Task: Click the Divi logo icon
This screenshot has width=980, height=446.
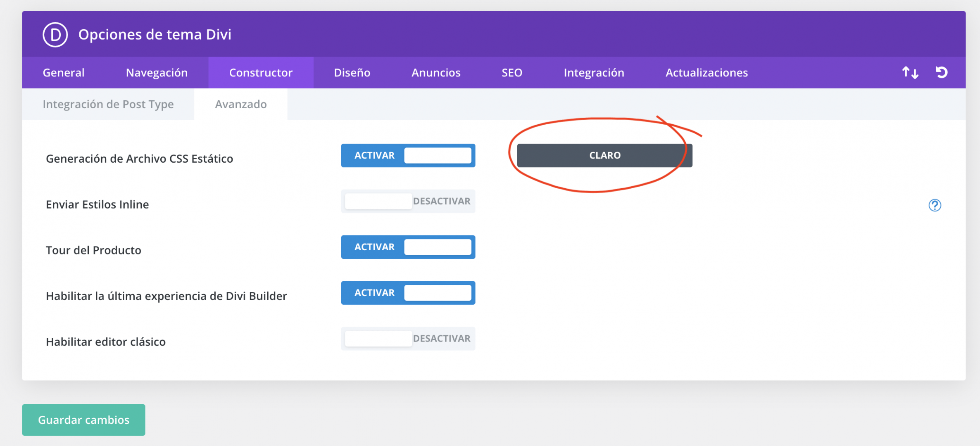Action: click(x=55, y=35)
